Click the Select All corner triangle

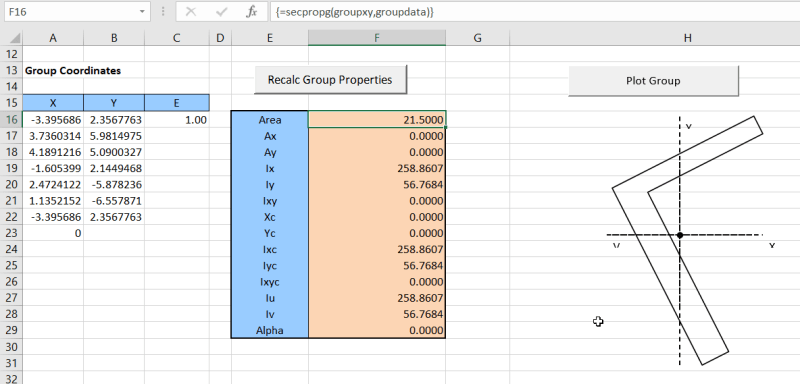12,38
